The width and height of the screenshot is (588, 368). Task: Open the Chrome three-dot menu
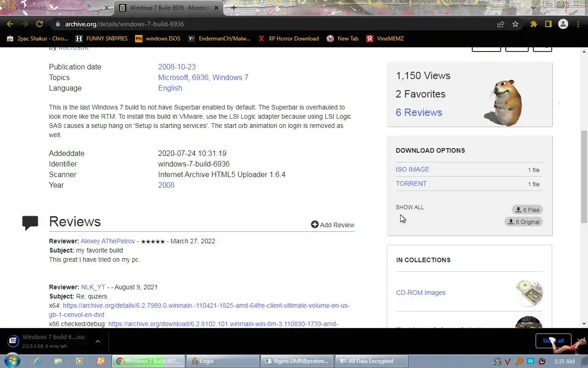(577, 24)
